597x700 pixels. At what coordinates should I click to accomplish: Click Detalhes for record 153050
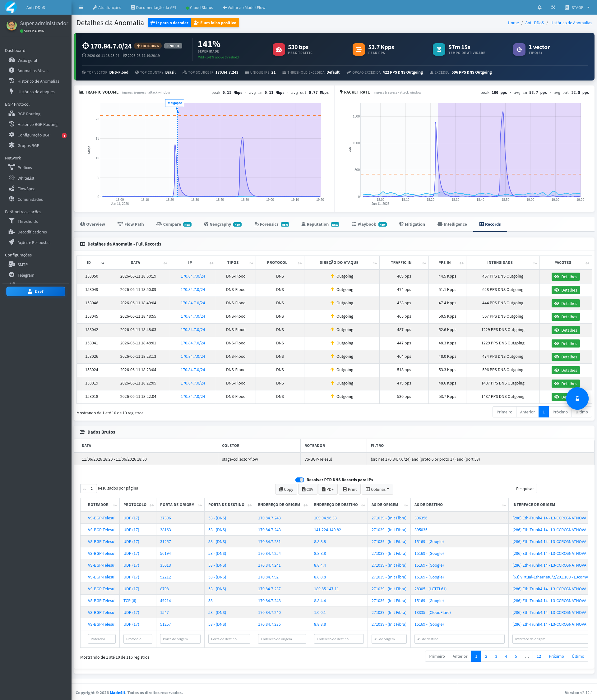(566, 277)
